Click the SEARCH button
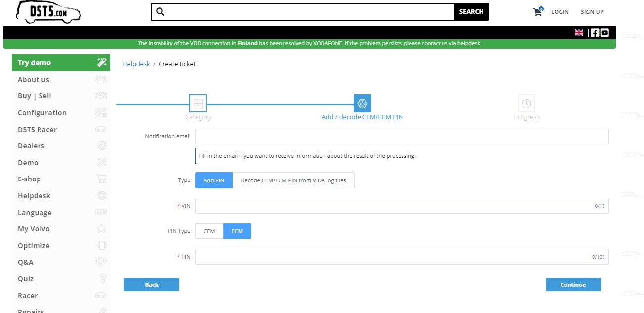Screen dimensions: 644x313 pyautogui.click(x=471, y=12)
